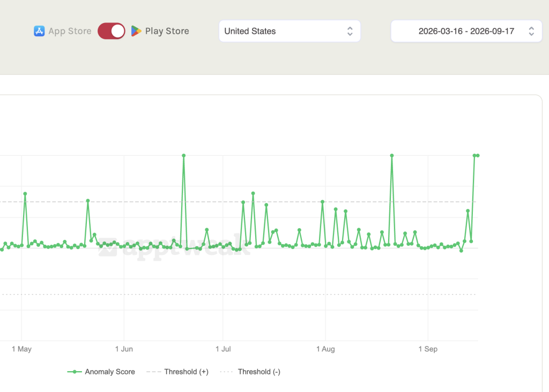Image resolution: width=549 pixels, height=392 pixels.
Task: Click the dashed Threshold (+) legend marker
Action: (x=154, y=372)
